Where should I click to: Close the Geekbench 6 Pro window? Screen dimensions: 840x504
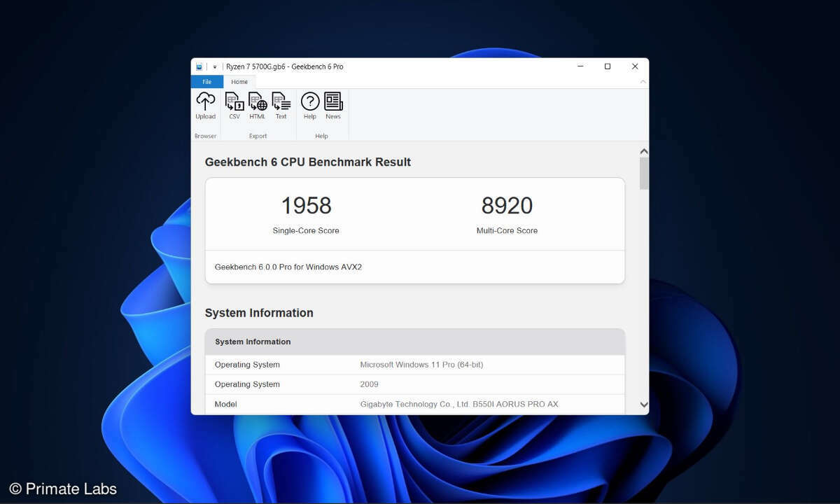click(635, 66)
